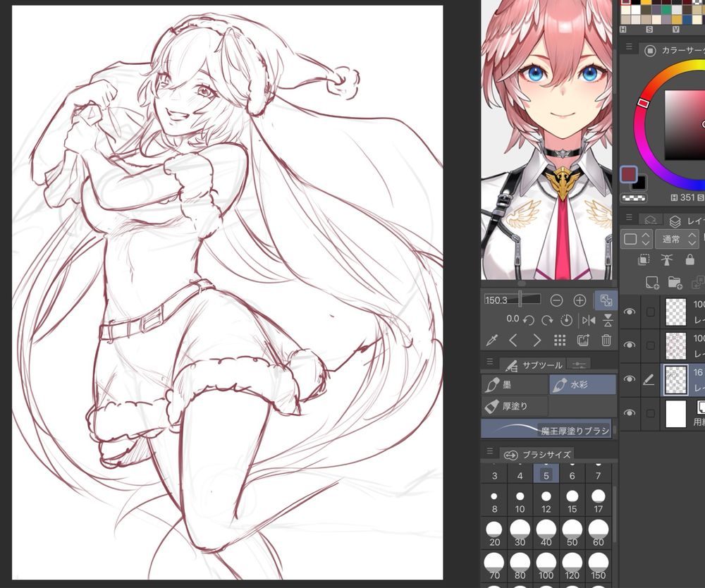Flip sub view image horizontally
Screen dimensions: 705x588
click(588, 320)
